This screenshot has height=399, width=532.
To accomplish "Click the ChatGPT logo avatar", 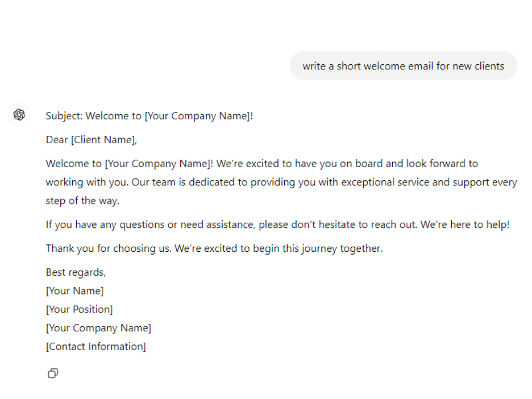I will [19, 115].
